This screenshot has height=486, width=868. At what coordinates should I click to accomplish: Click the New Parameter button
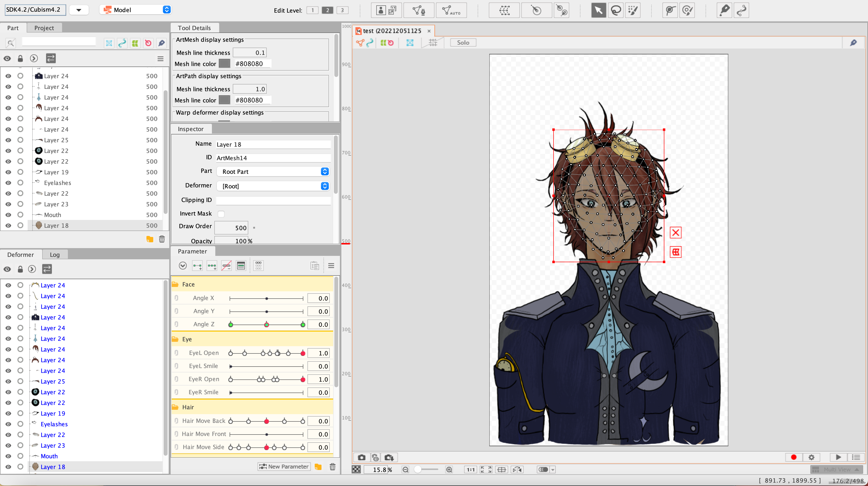point(284,466)
